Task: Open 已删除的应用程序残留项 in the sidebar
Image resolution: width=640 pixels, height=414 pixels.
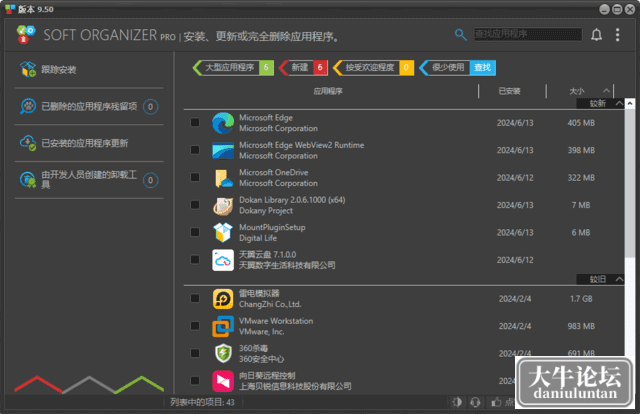Action: pyautogui.click(x=89, y=106)
